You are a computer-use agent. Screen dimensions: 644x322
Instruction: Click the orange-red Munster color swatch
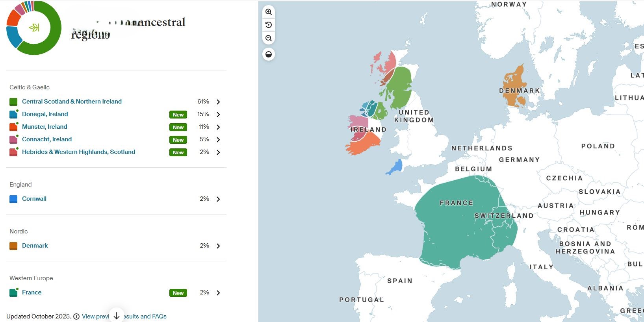(x=13, y=127)
